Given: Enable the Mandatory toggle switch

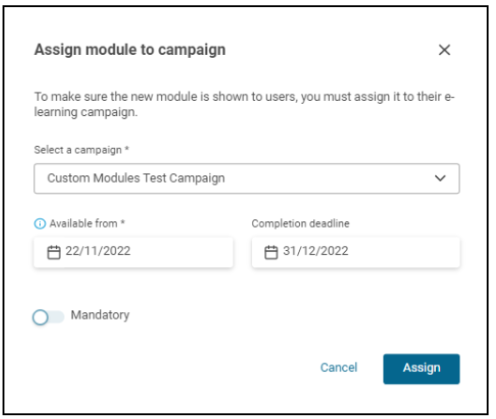Looking at the screenshot, I should 48,317.
